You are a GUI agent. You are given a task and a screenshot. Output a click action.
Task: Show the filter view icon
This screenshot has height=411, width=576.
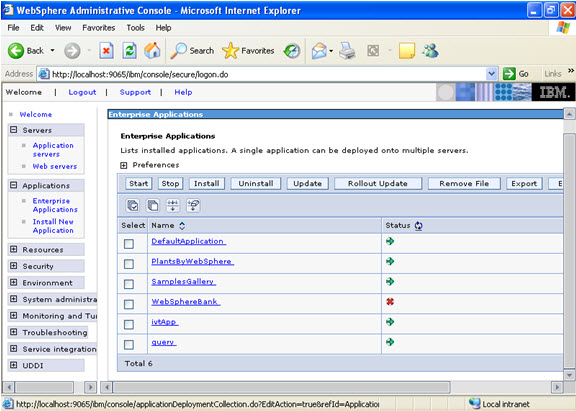[173, 205]
